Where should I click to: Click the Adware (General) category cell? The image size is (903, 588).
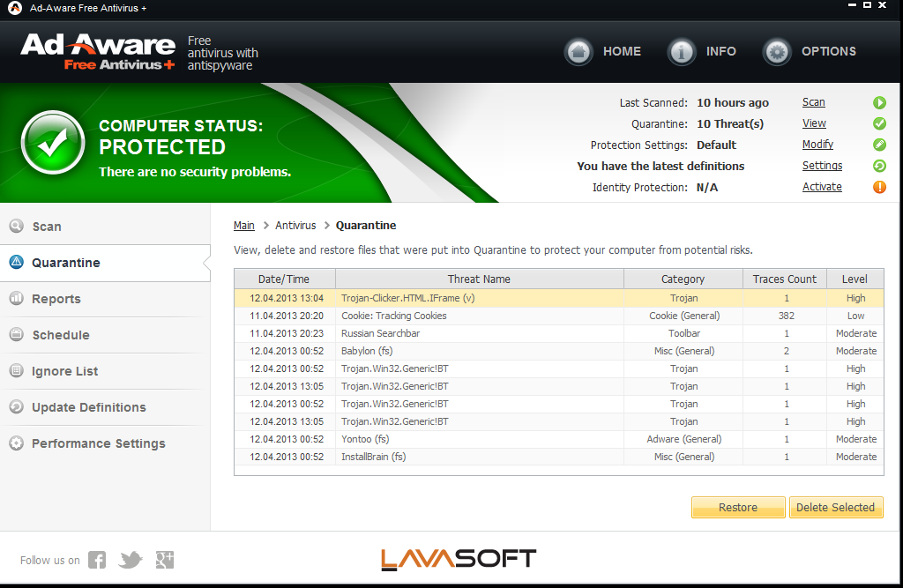click(684, 439)
